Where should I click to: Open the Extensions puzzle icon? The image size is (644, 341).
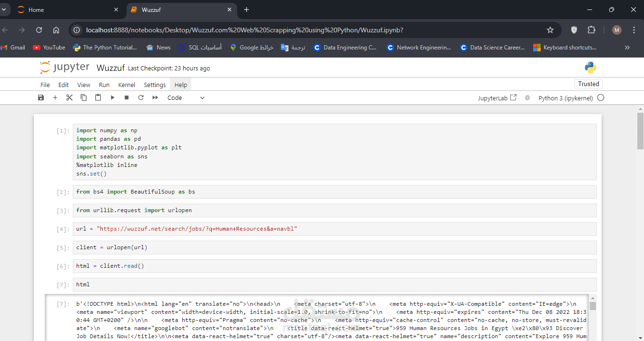[591, 30]
